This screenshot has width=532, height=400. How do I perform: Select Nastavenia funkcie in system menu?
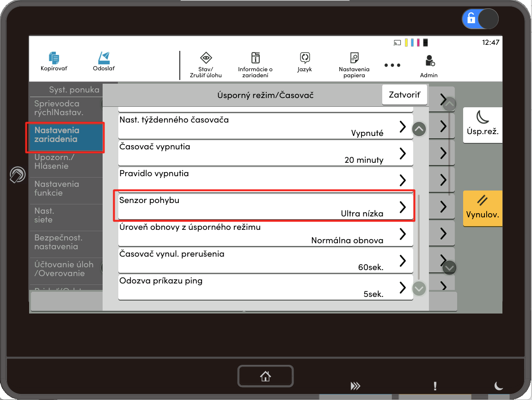(x=66, y=189)
